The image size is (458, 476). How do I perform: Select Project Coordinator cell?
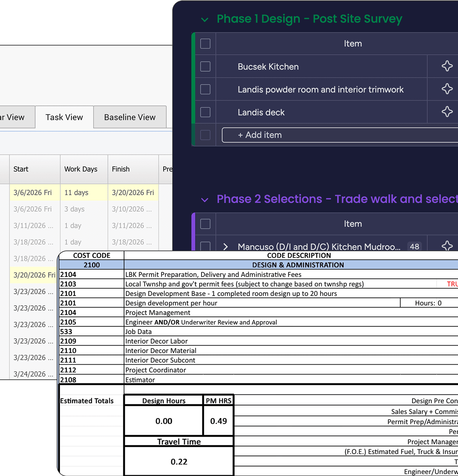(291, 370)
